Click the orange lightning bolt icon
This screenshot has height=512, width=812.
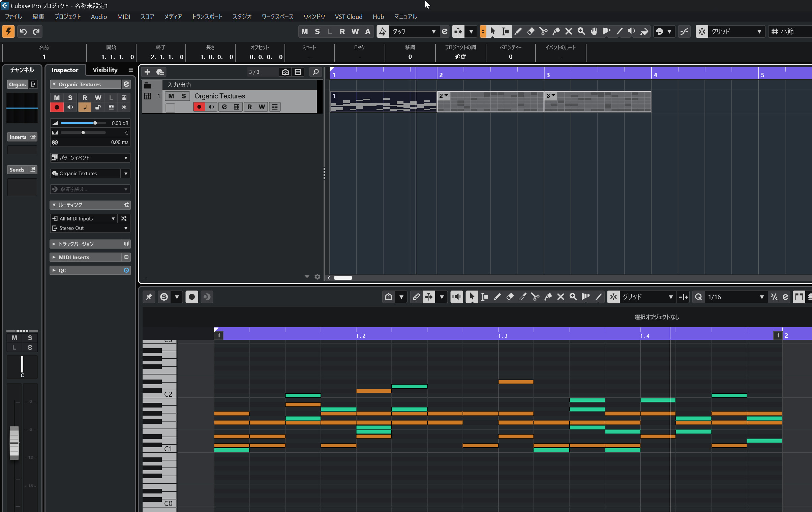[x=8, y=31]
